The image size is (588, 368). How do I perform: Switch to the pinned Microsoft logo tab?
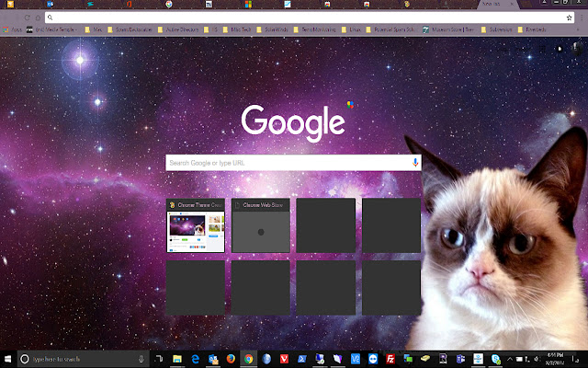[248, 4]
